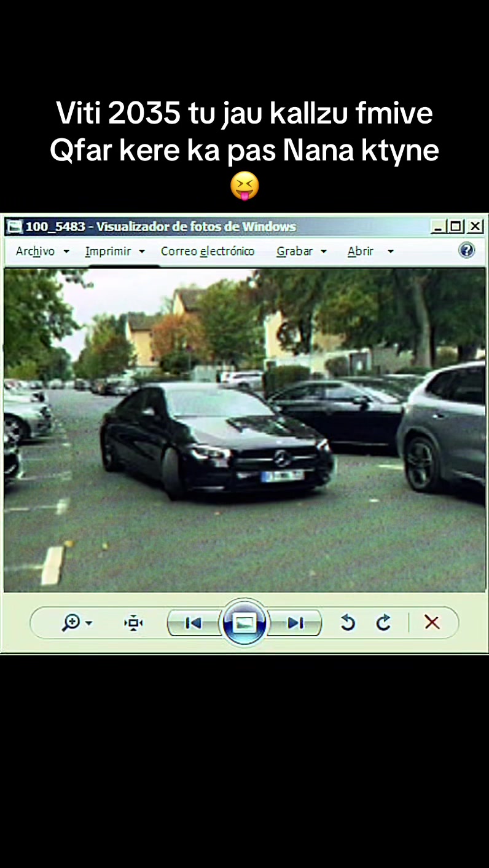This screenshot has height=868, width=489.
Task: Open help with the blue question mark
Action: point(467,250)
